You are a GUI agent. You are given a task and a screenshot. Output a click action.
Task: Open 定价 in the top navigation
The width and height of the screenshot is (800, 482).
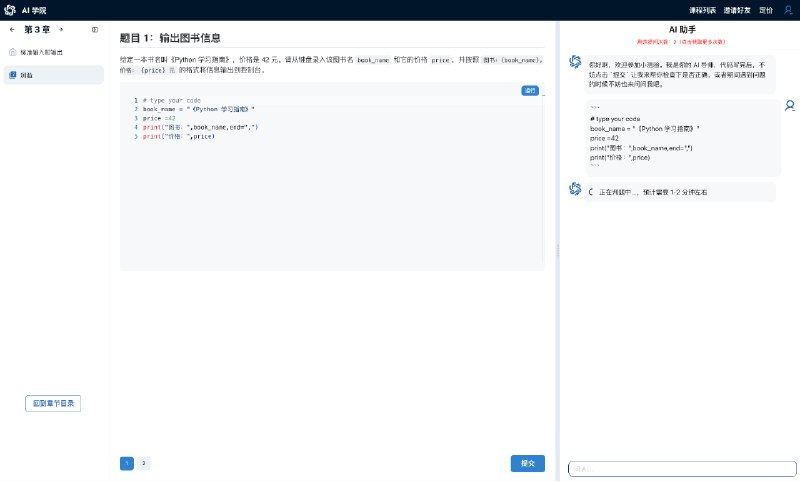(766, 10)
